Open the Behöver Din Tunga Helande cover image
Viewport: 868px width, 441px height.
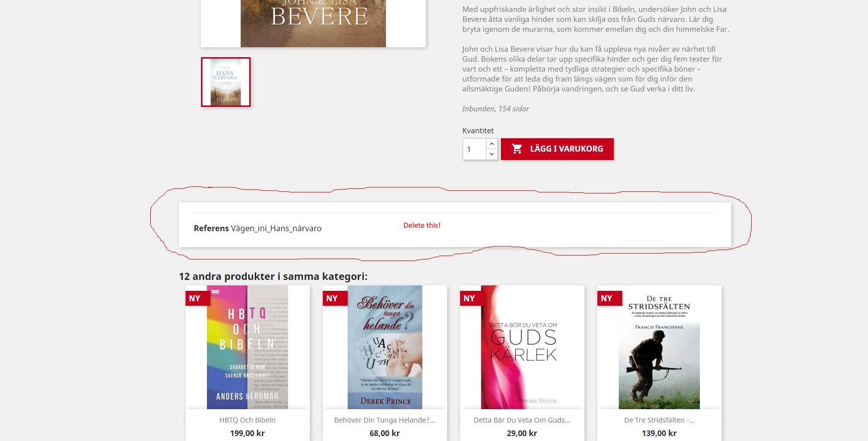[385, 347]
